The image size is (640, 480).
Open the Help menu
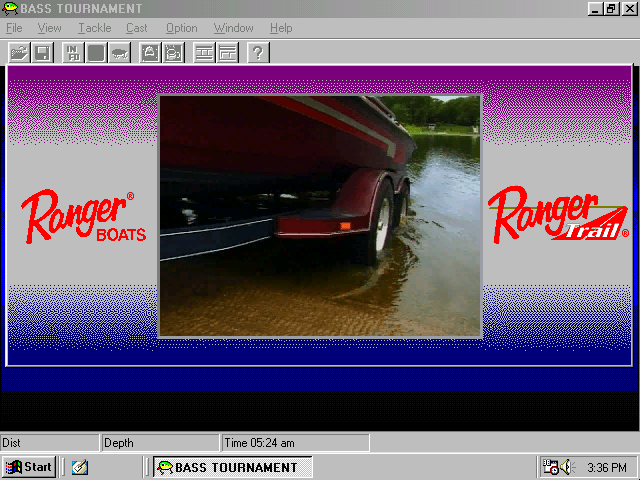coord(281,28)
